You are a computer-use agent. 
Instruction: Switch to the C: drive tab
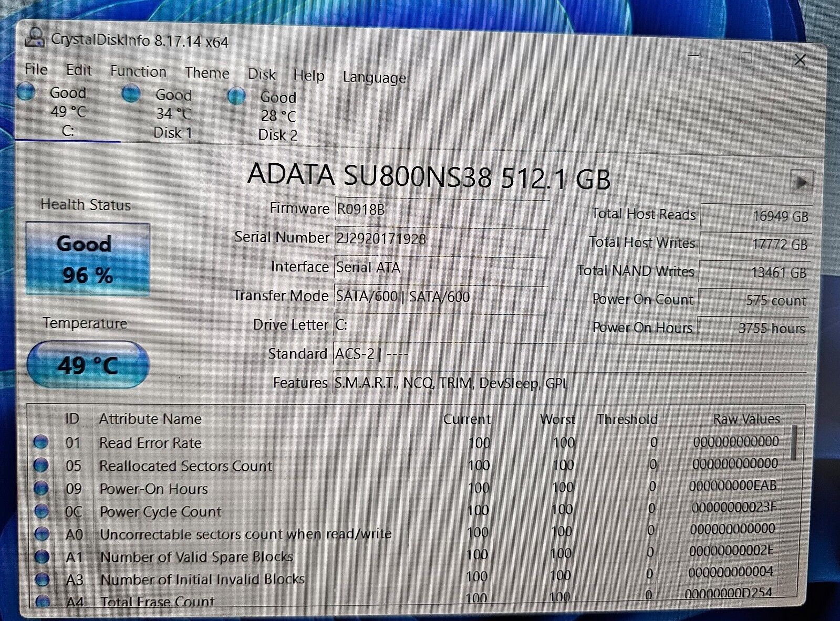[68, 112]
